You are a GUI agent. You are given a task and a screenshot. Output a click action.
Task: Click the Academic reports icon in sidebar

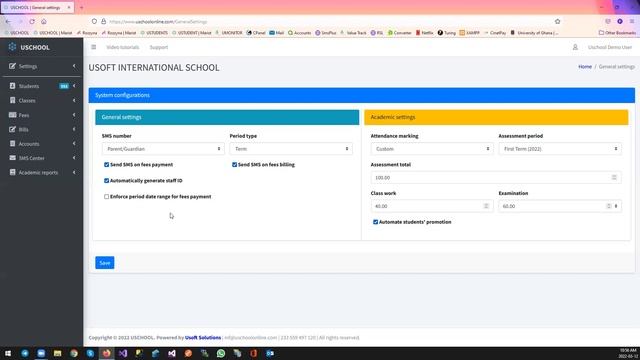tap(13, 172)
